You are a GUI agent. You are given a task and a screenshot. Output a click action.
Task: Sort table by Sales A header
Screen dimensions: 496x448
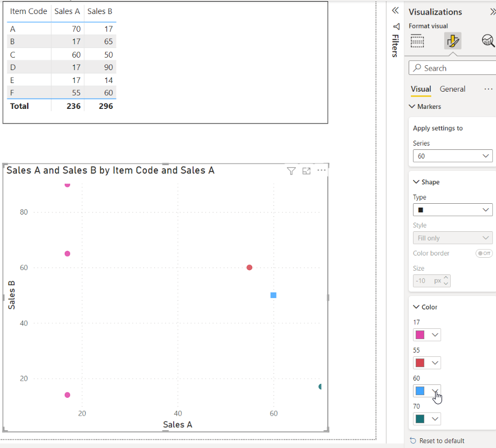pos(67,11)
